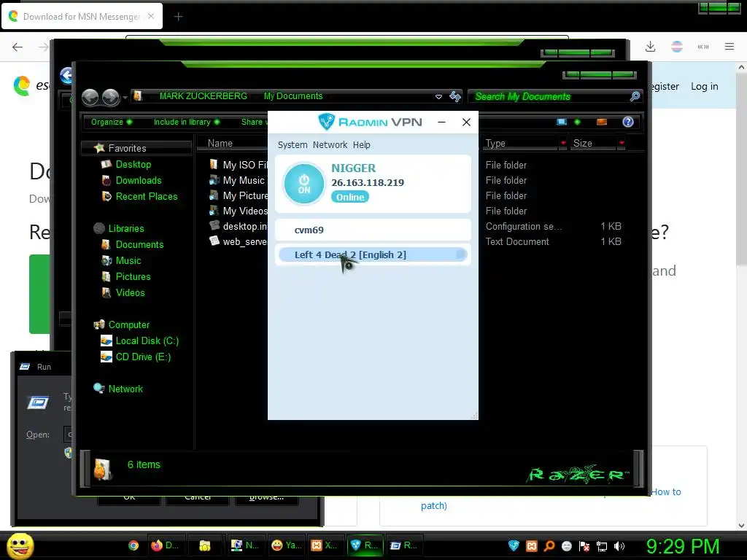The width and height of the screenshot is (747, 560).
Task: Click the volume speaker tray icon
Action: point(619,546)
